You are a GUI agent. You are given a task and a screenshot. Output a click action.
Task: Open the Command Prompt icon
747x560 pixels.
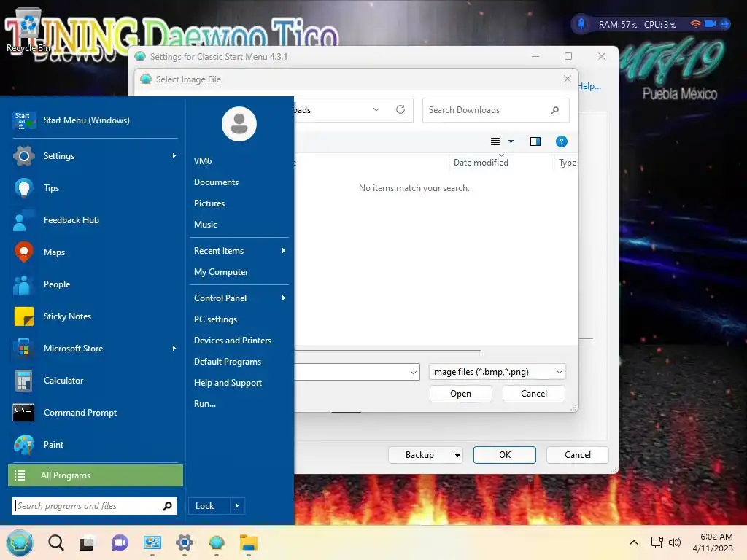(x=23, y=413)
